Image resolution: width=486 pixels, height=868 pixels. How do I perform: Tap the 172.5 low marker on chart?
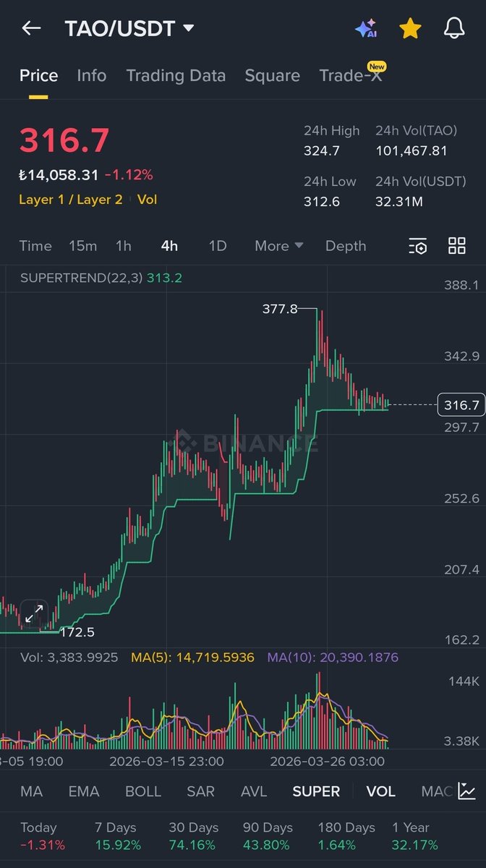tap(77, 632)
